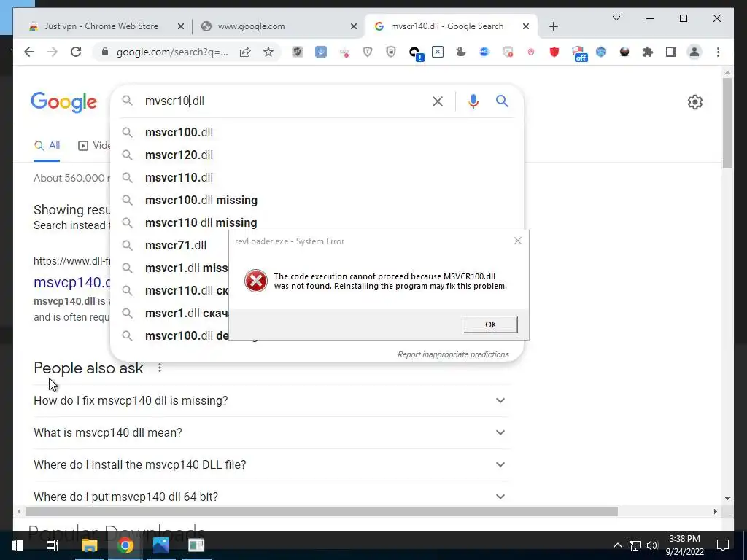Click the duck extension icon
Image resolution: width=747 pixels, height=560 pixels.
tap(461, 52)
